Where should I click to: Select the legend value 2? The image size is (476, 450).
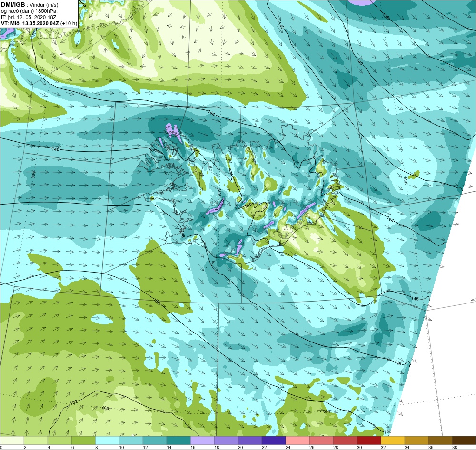[25, 447]
